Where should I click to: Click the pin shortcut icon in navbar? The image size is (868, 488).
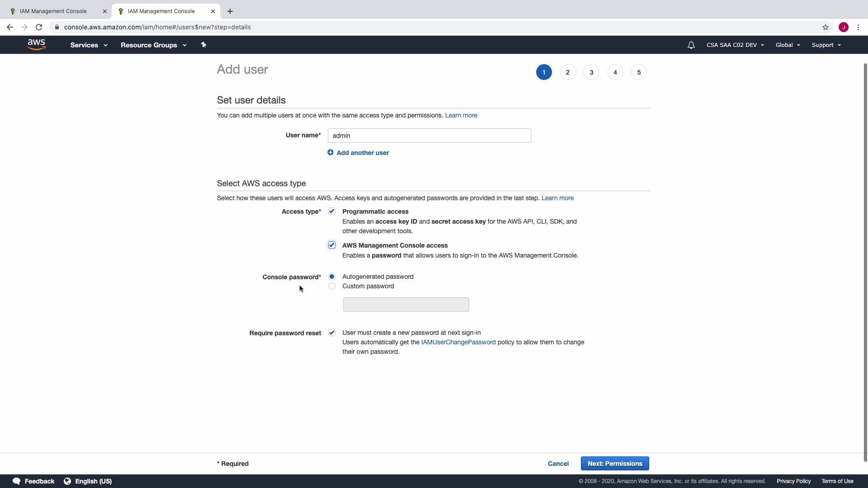[203, 45]
